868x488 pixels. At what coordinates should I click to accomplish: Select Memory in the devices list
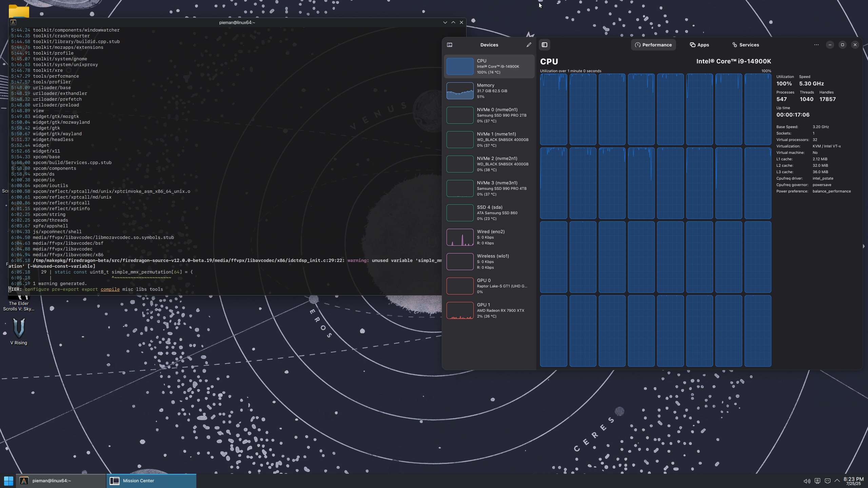(489, 91)
